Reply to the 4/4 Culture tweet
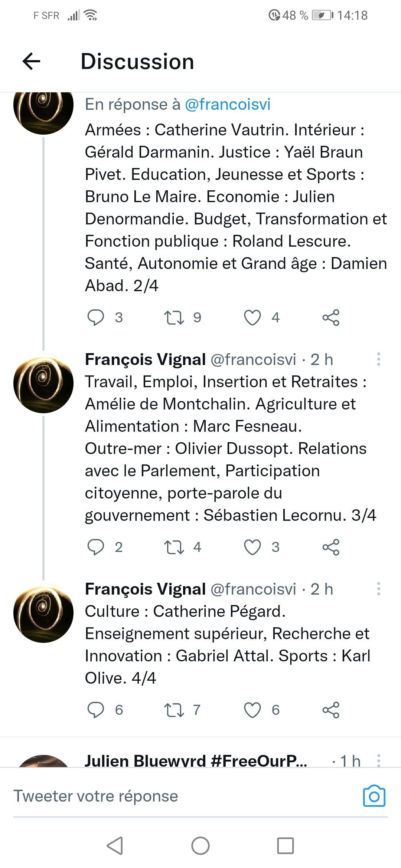 95,710
